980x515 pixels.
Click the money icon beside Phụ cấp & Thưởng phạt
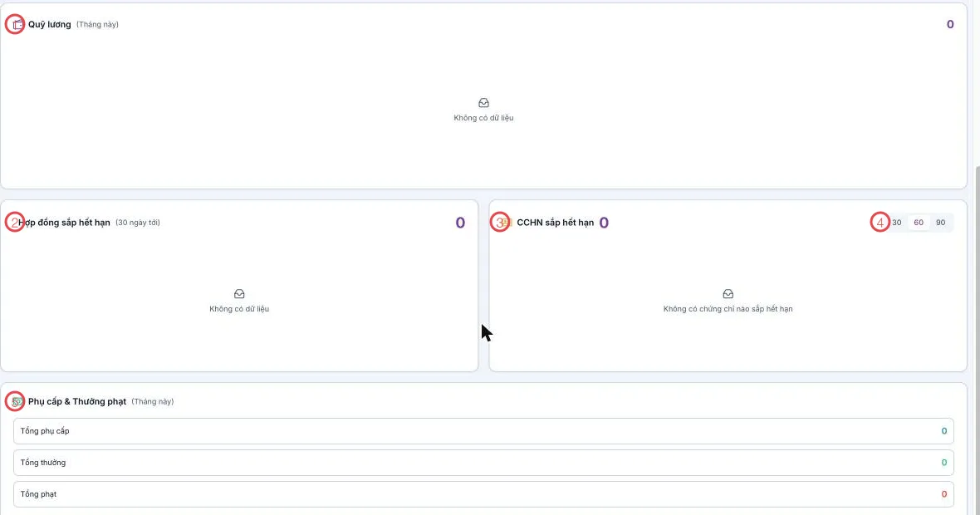click(17, 402)
